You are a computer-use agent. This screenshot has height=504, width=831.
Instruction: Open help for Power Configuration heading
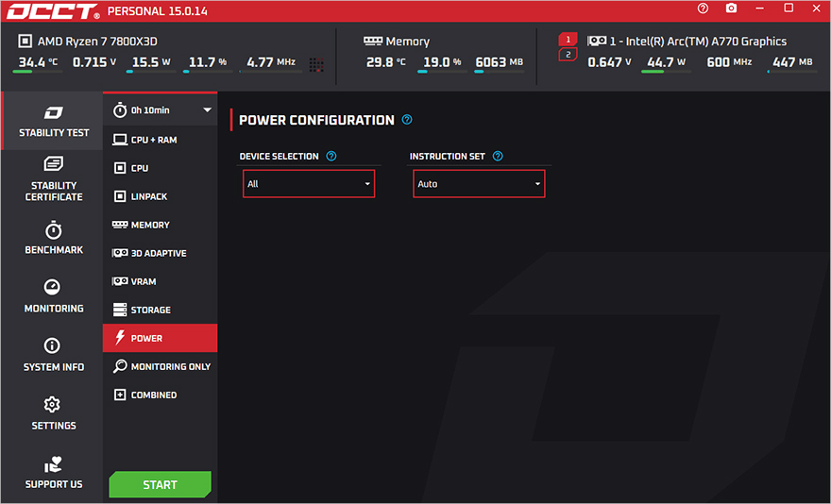click(407, 119)
